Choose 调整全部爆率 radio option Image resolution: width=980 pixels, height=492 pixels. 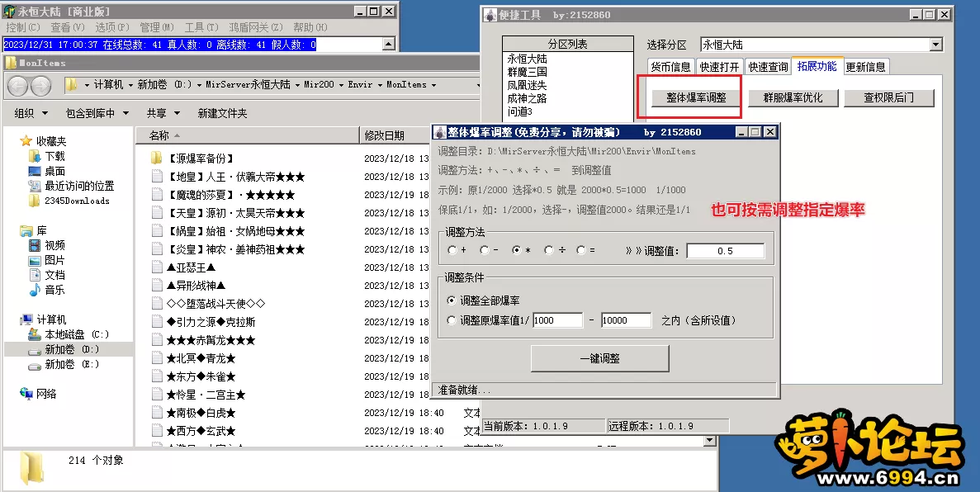pyautogui.click(x=452, y=300)
